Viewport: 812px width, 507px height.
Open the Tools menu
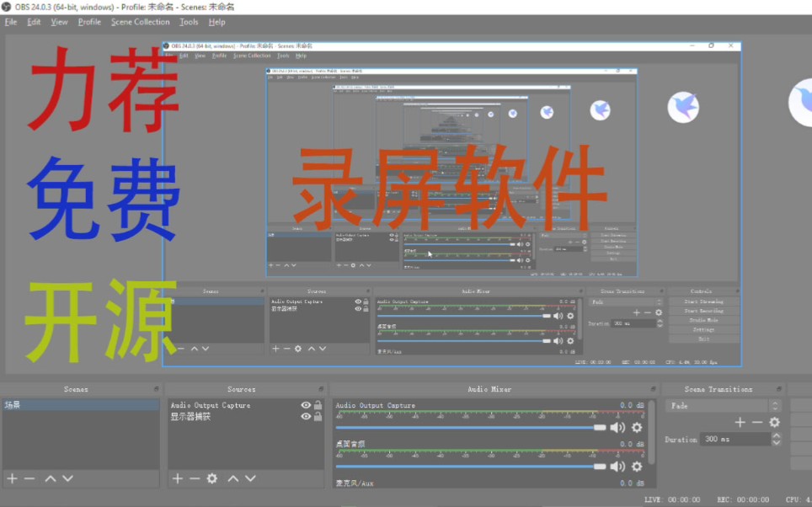[x=188, y=22]
